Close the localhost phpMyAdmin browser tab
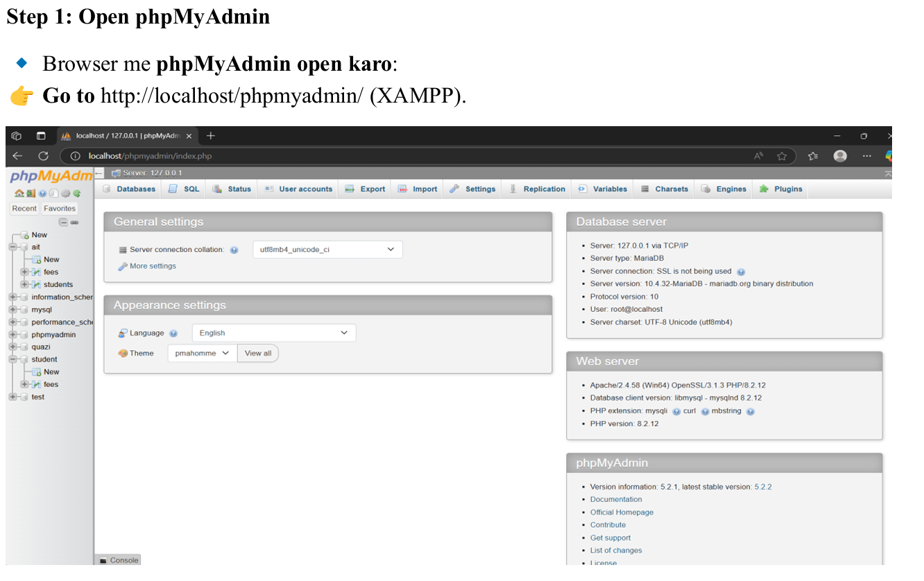The height and width of the screenshot is (581, 924). pyautogui.click(x=189, y=136)
